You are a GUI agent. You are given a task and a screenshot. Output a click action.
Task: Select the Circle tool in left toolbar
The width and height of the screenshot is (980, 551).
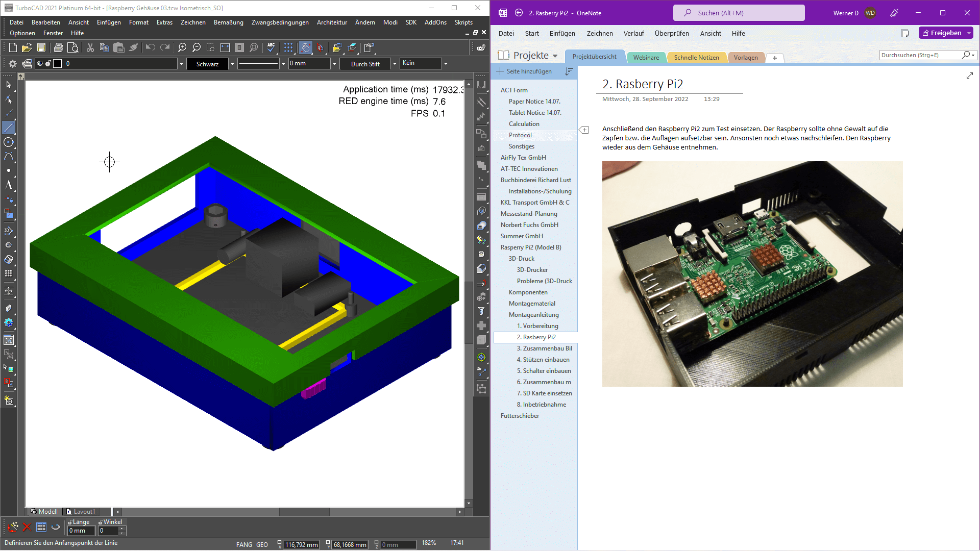(x=9, y=142)
